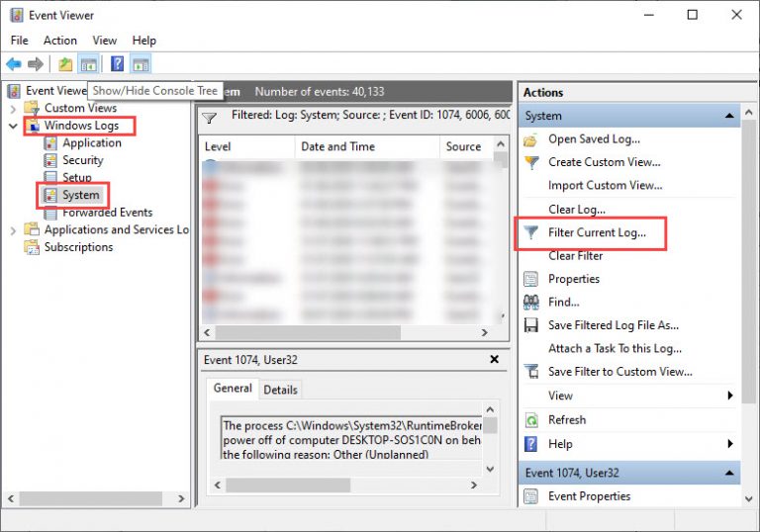Click the Event Properties icon

click(x=531, y=496)
